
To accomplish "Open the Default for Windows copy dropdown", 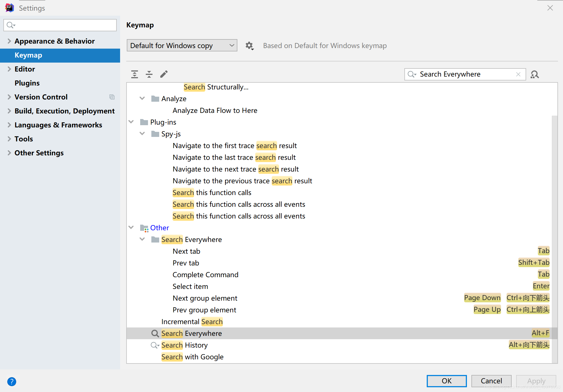I will (182, 46).
